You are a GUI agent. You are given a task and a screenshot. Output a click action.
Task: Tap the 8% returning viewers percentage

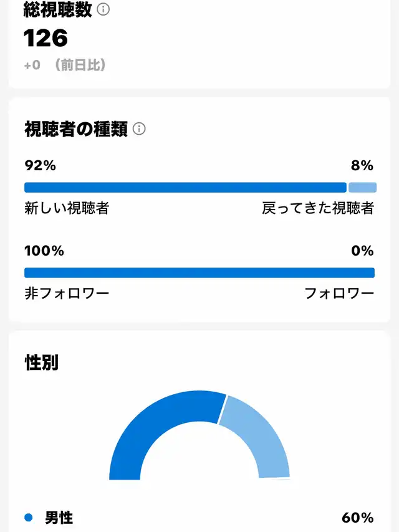tap(362, 165)
